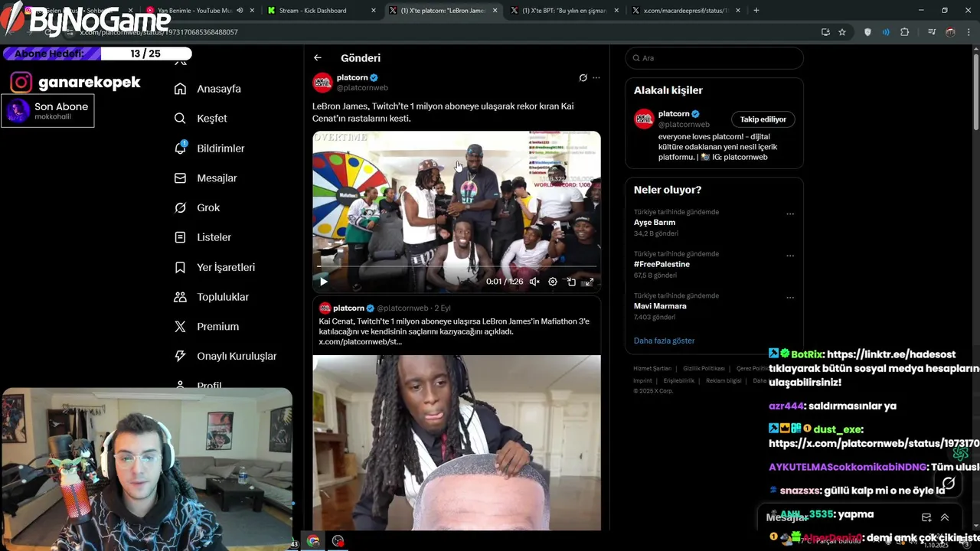The image size is (980, 551).
Task: Go back with Gönderi arrow
Action: click(317, 57)
